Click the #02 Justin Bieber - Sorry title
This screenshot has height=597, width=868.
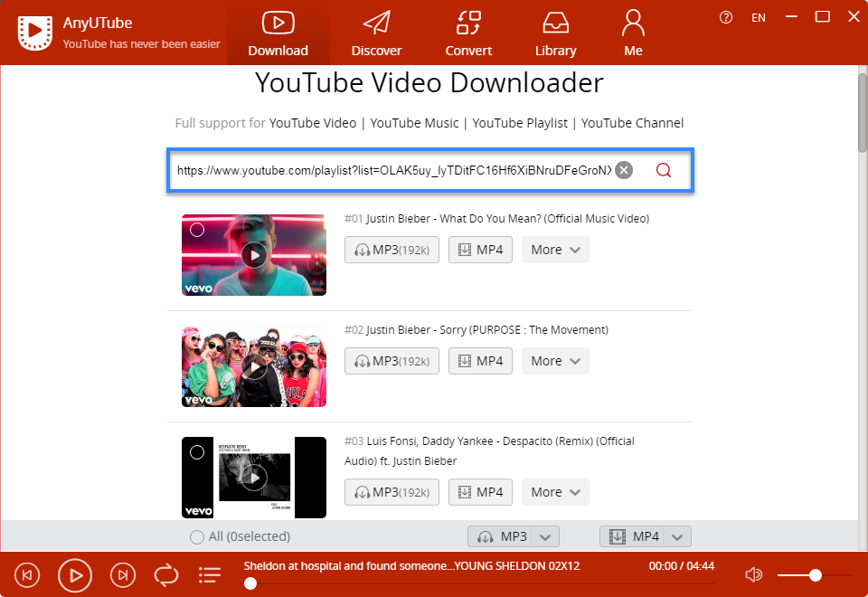[476, 330]
